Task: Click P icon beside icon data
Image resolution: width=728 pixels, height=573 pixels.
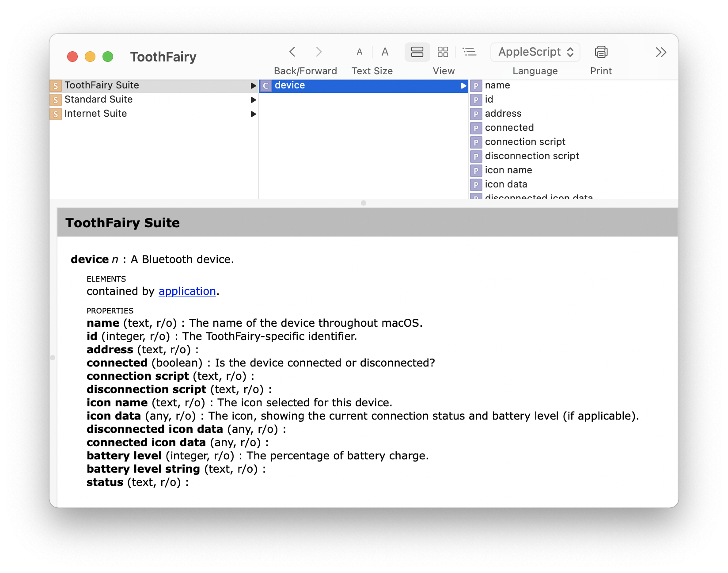Action: tap(476, 185)
